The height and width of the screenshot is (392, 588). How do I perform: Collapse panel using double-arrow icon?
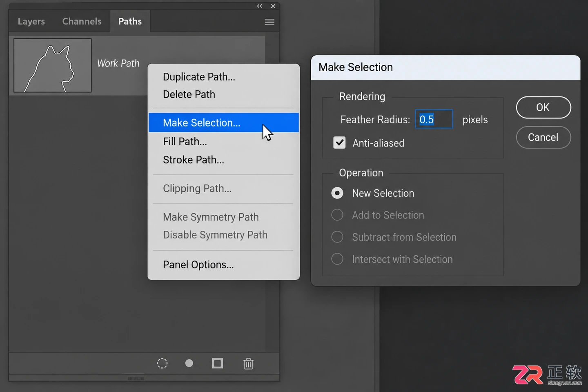pos(259,6)
